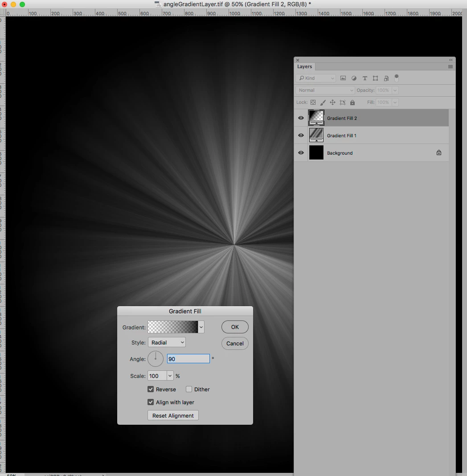Uncheck Align with layer
467x476 pixels.
click(151, 402)
